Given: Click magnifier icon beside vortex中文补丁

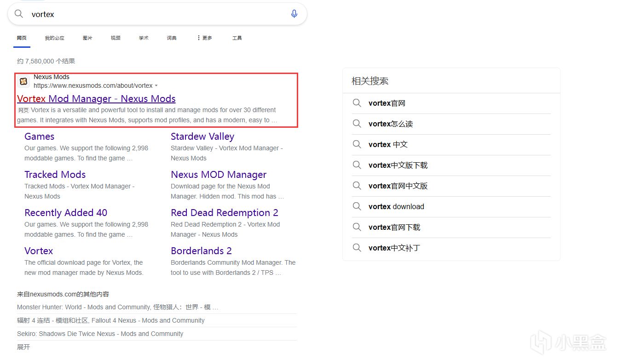Looking at the screenshot, I should [357, 248].
